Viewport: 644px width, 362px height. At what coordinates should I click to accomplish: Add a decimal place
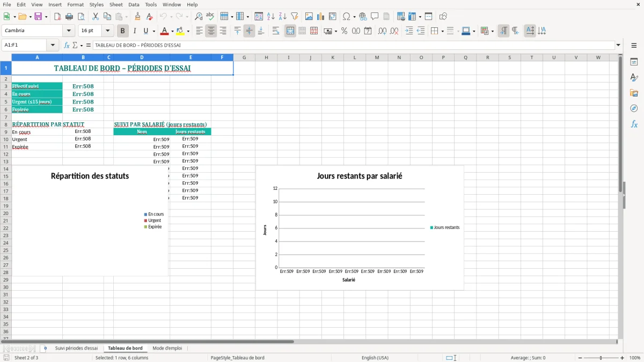coord(383,31)
